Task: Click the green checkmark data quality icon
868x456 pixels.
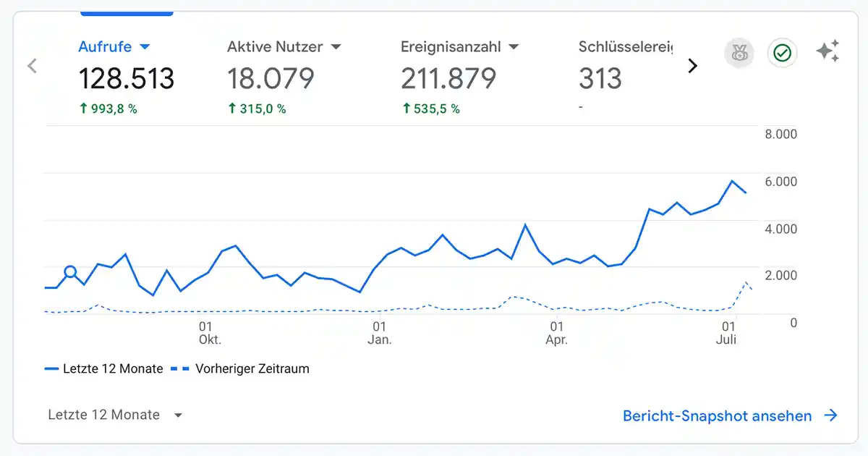Action: point(782,53)
